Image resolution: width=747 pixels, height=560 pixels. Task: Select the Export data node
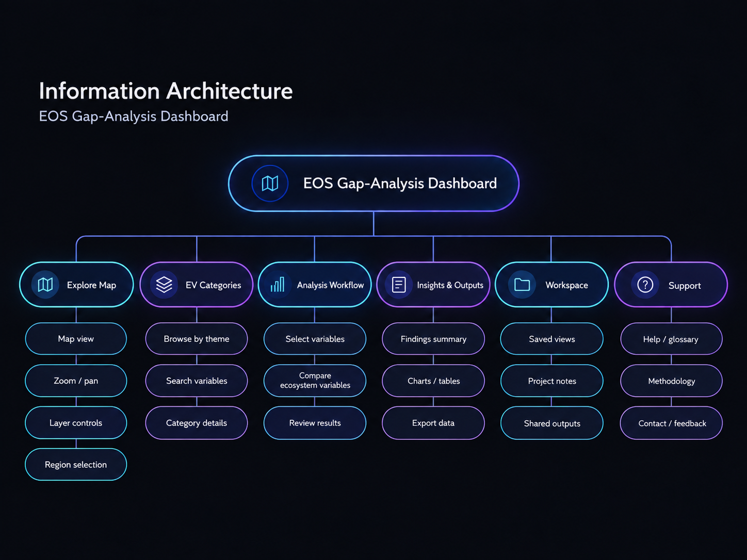coord(433,423)
